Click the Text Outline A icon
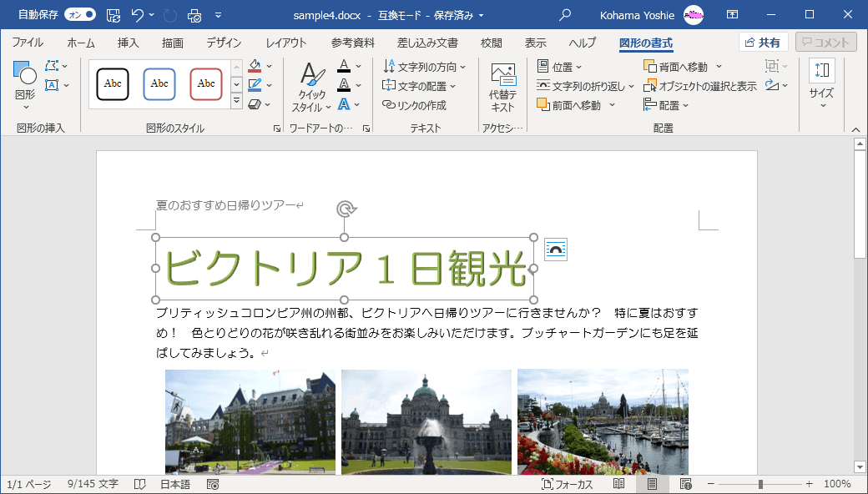The image size is (868, 494). click(344, 84)
